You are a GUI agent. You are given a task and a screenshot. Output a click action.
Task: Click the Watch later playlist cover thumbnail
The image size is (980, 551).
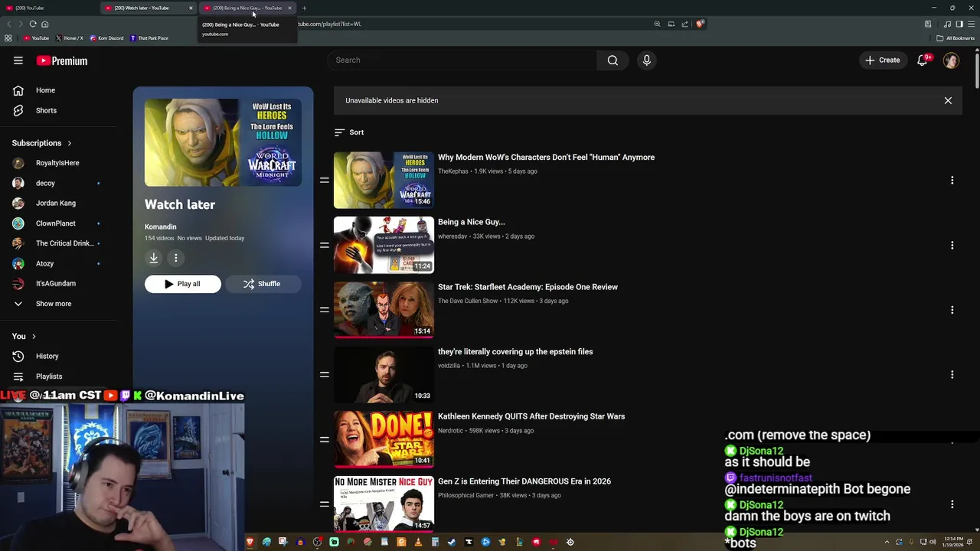click(223, 142)
